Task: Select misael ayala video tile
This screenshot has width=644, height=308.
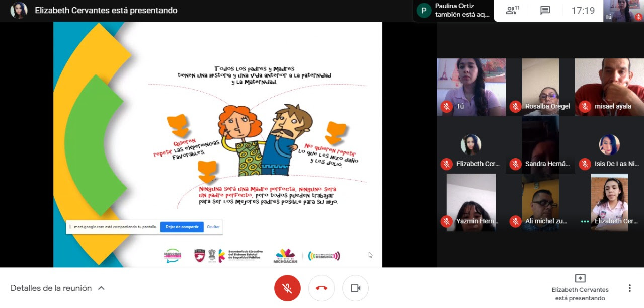Action: (609, 87)
